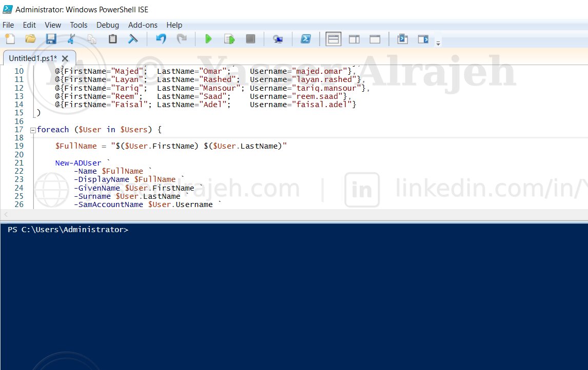The image size is (588, 370).
Task: Run selection with the page-play icon
Action: pyautogui.click(x=229, y=39)
